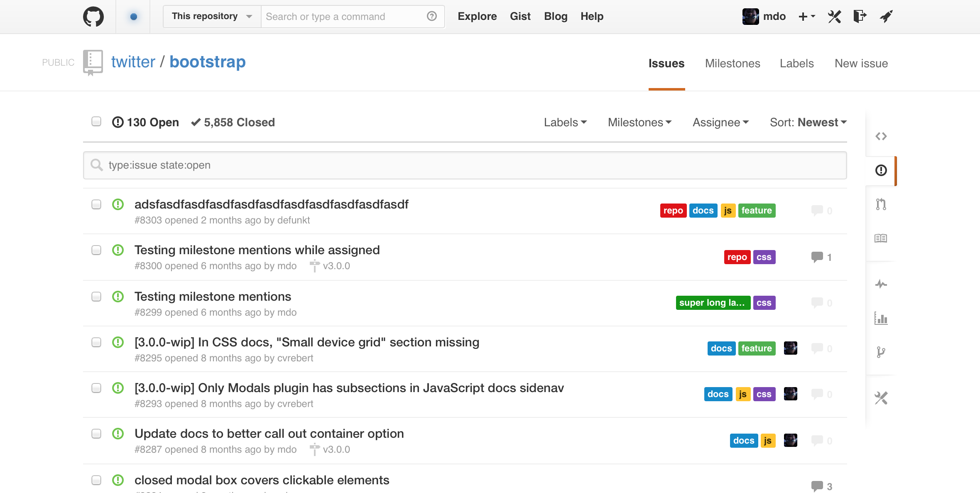
Task: Click the blue notifications indicator dot
Action: tap(133, 17)
